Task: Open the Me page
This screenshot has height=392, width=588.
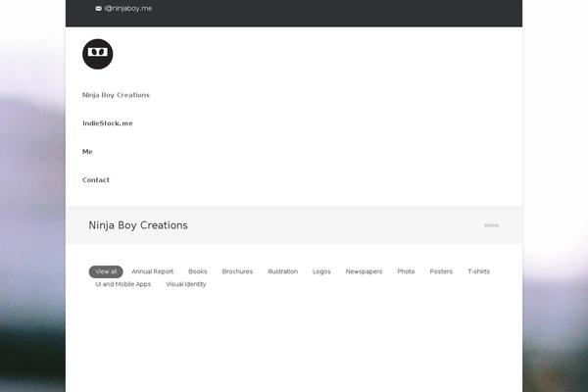Action: [x=87, y=152]
